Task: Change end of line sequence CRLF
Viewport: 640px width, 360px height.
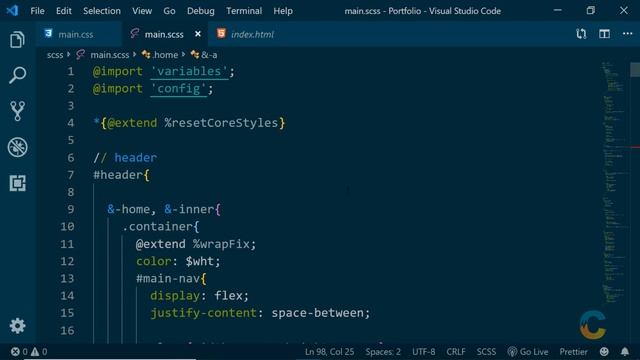Action: (456, 351)
